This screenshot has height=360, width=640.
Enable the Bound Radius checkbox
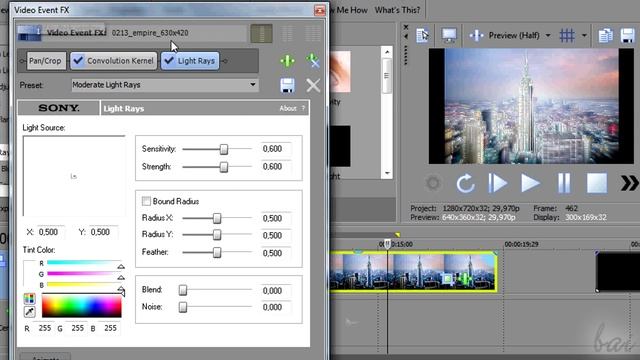(x=146, y=201)
